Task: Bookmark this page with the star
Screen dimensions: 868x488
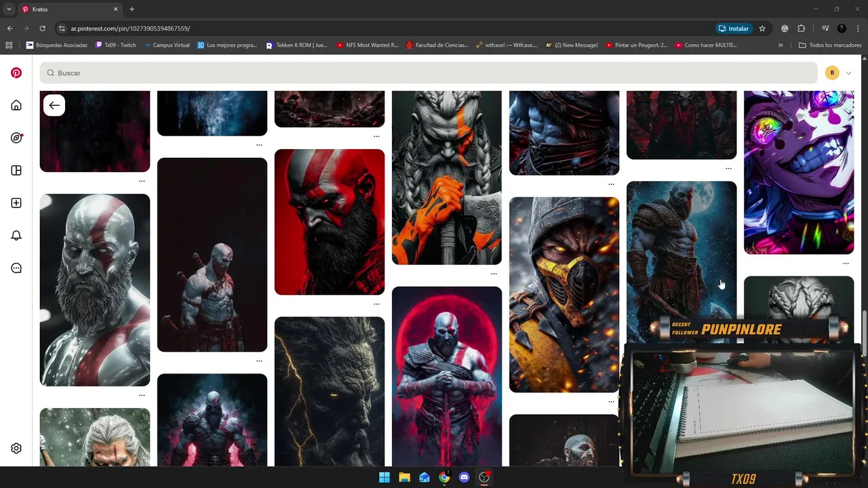Action: (762, 28)
